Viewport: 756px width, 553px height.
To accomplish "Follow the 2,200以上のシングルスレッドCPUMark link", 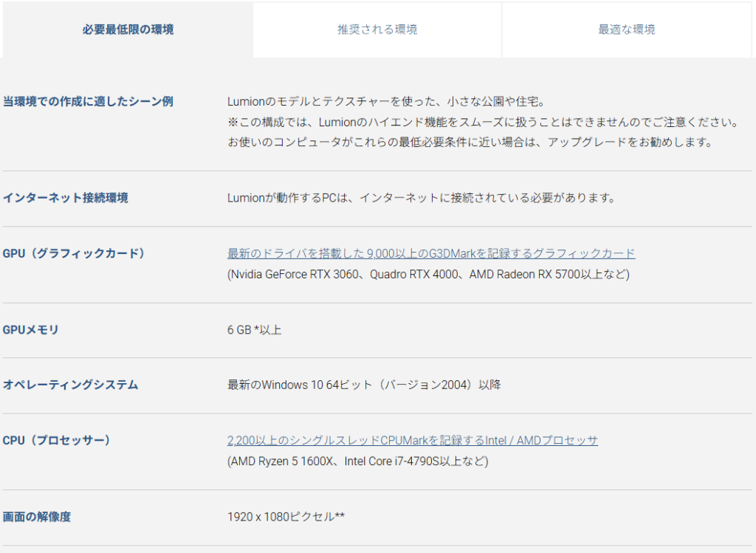I will click(412, 440).
